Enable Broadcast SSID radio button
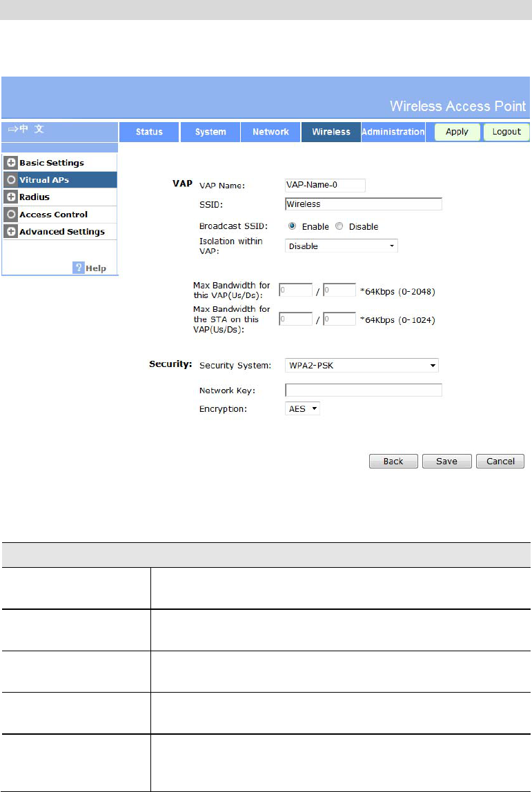 (x=292, y=226)
